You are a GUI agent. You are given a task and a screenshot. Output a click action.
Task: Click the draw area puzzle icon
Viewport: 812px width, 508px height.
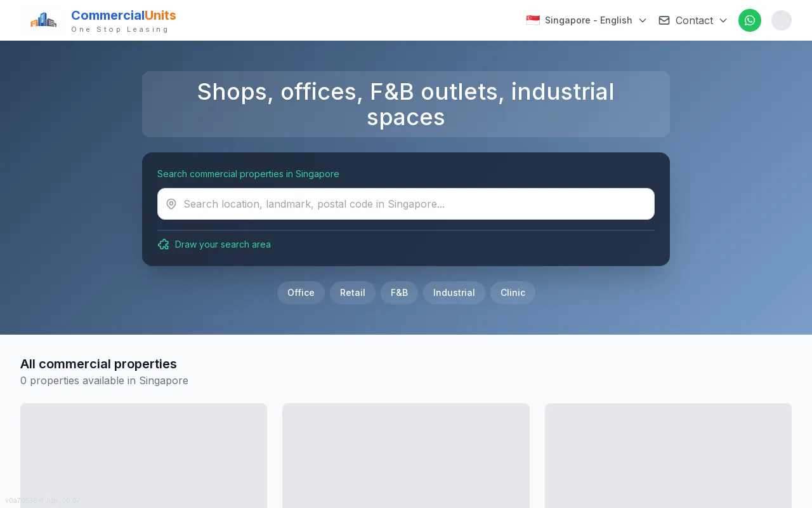(164, 244)
